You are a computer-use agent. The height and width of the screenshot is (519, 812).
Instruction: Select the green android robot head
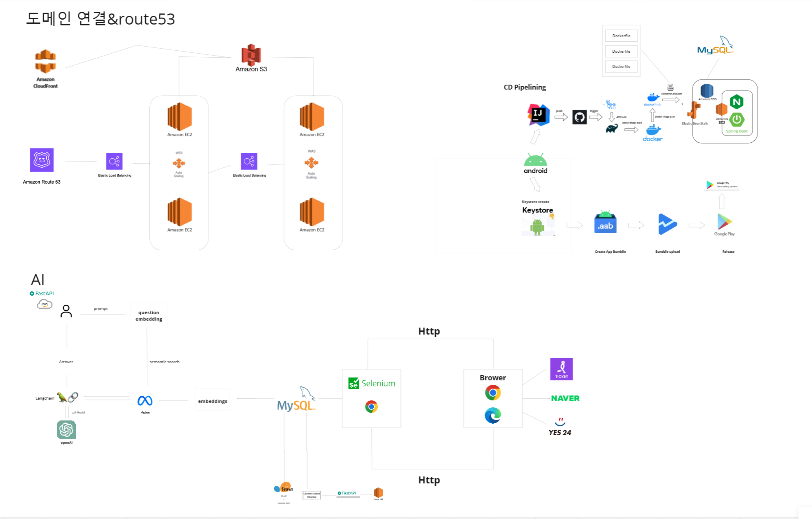[x=535, y=160]
